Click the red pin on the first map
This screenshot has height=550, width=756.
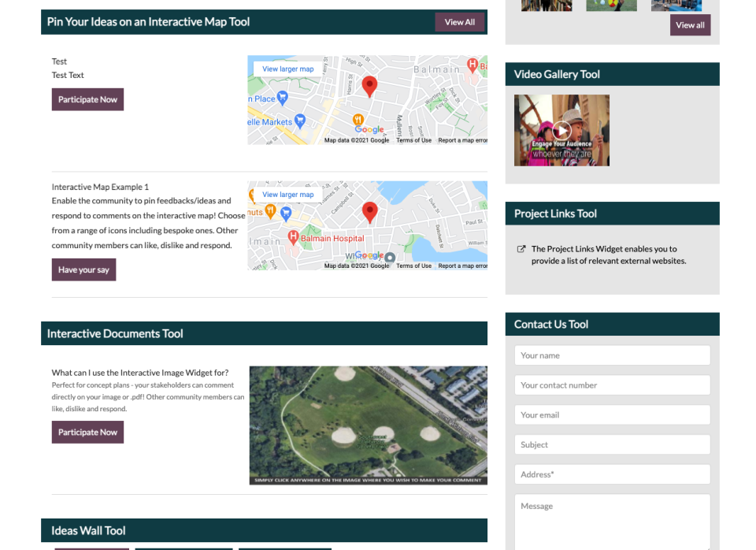click(369, 85)
